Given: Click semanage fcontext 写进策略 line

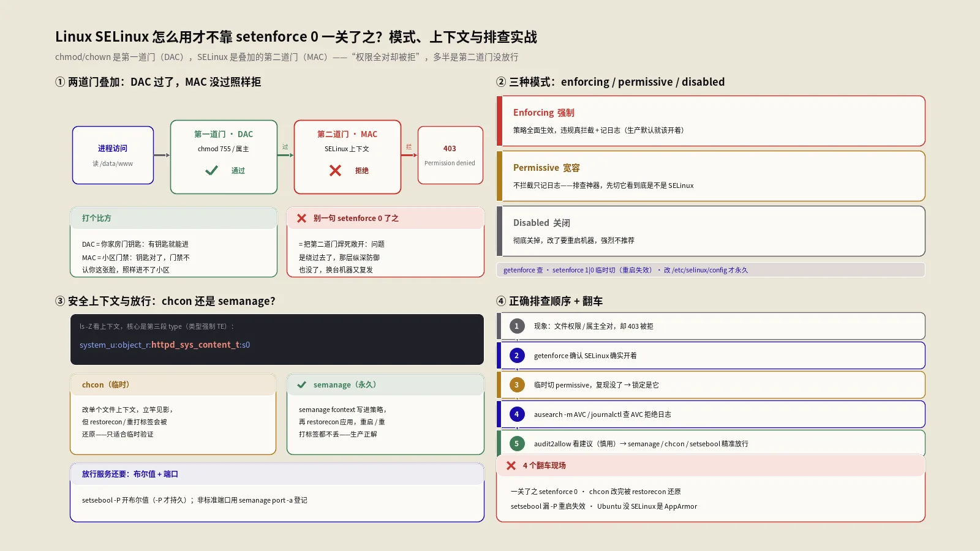Looking at the screenshot, I should click(343, 410).
